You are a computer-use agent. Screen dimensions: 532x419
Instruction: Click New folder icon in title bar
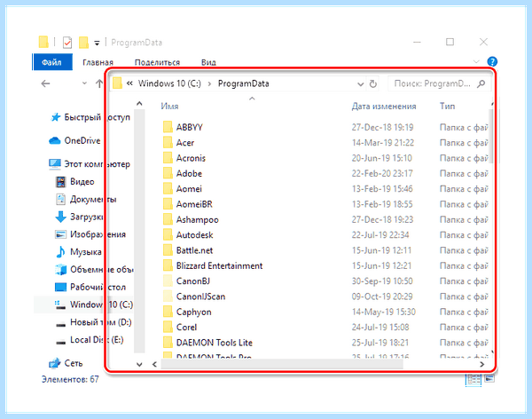tap(83, 43)
